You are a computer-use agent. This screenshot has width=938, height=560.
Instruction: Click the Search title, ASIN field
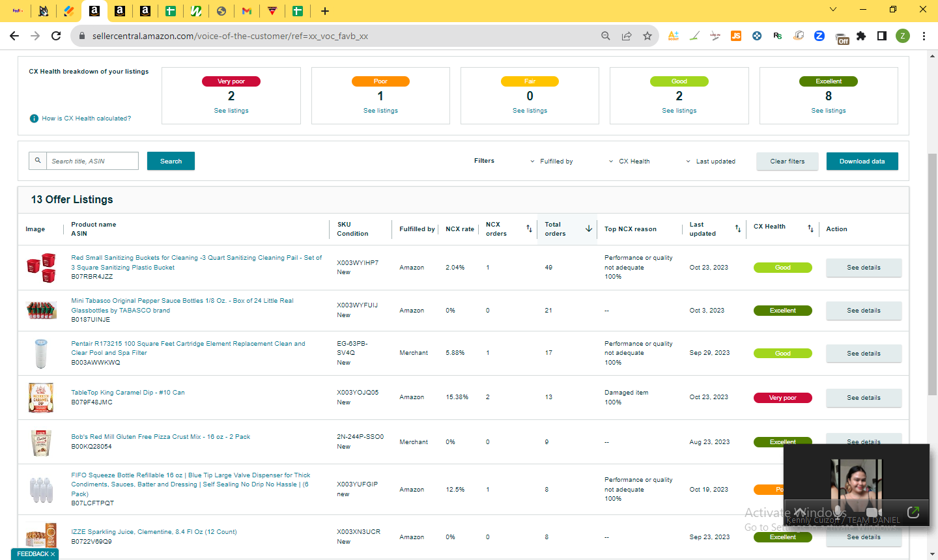92,161
